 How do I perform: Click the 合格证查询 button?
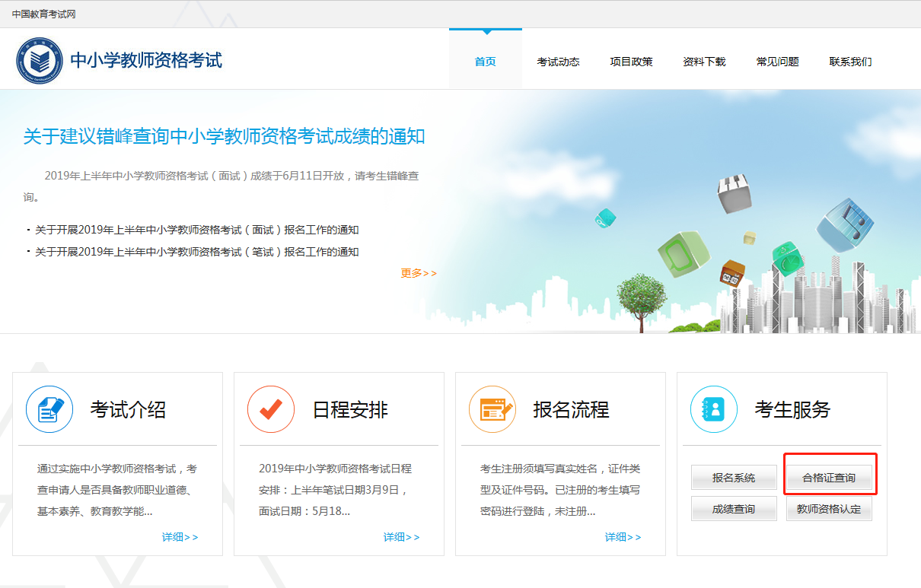tap(829, 478)
